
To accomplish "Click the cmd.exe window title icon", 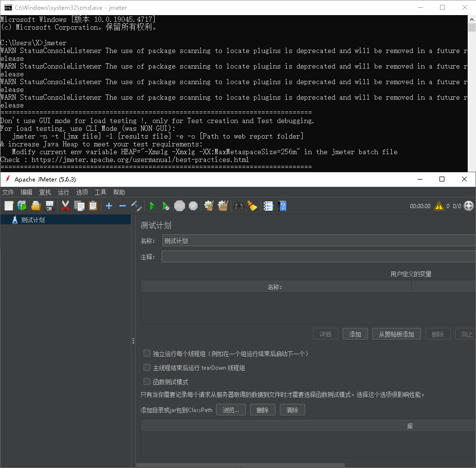I will (8, 8).
